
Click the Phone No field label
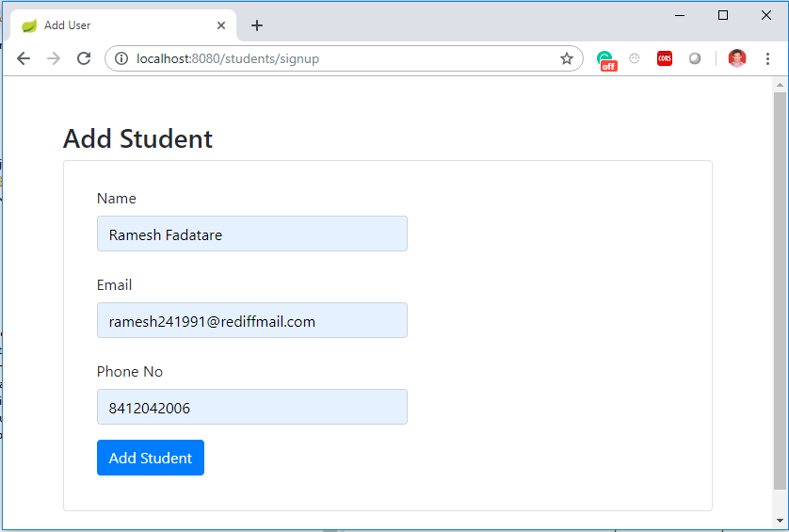[130, 371]
